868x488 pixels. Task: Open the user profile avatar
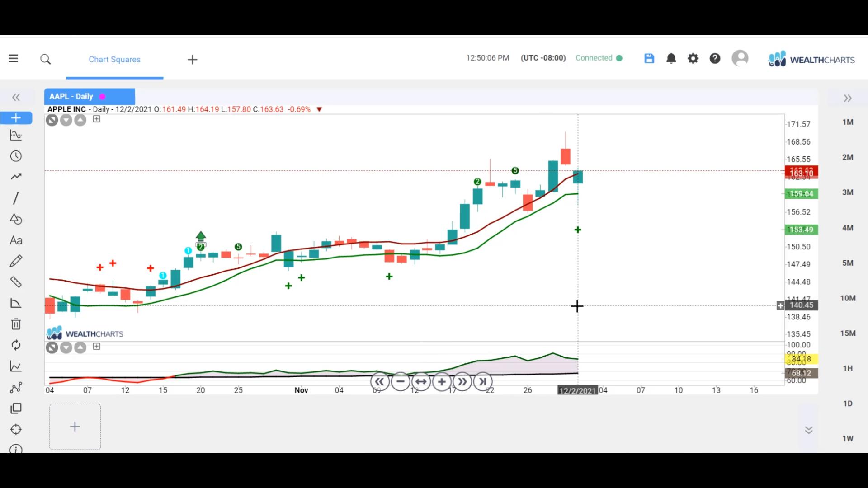pyautogui.click(x=740, y=58)
